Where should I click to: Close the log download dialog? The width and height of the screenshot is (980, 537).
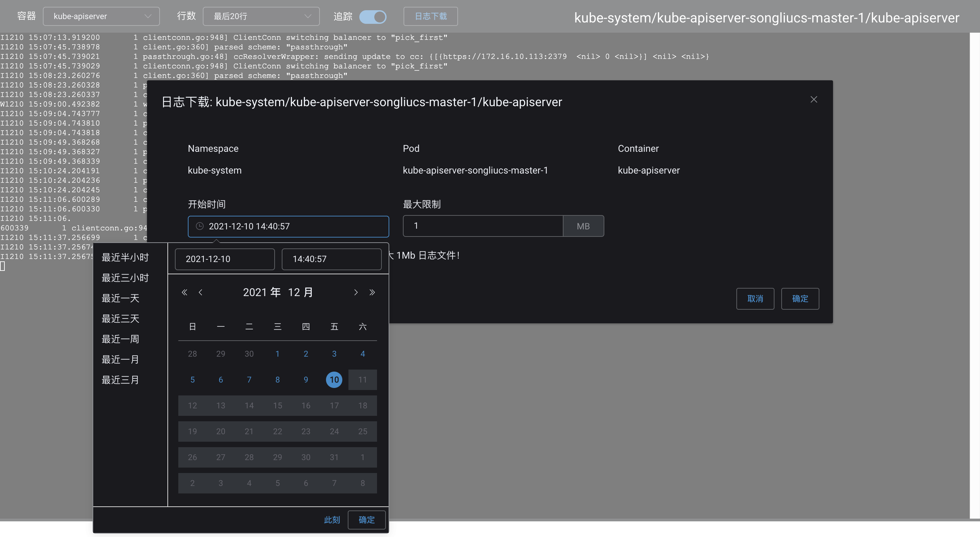[813, 99]
